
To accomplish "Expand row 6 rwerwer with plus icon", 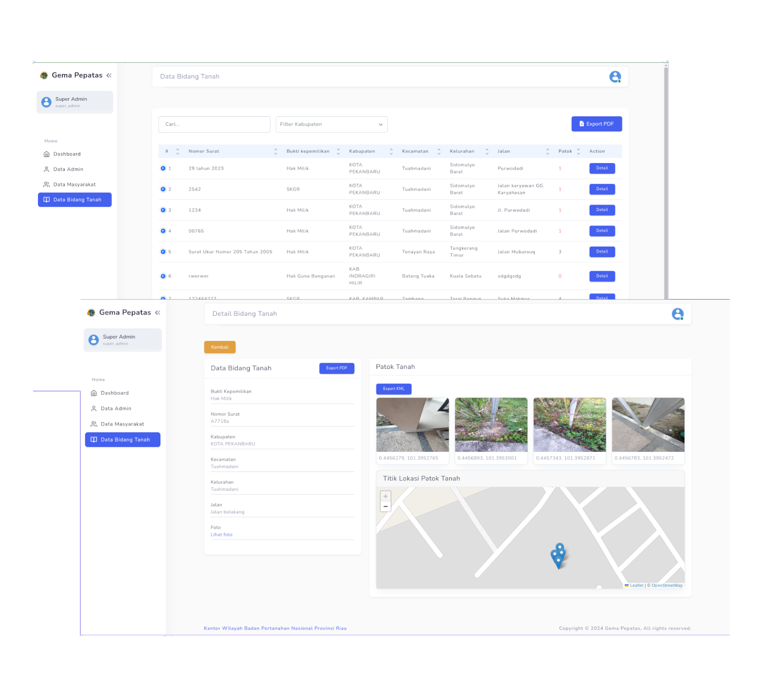I will coord(163,276).
